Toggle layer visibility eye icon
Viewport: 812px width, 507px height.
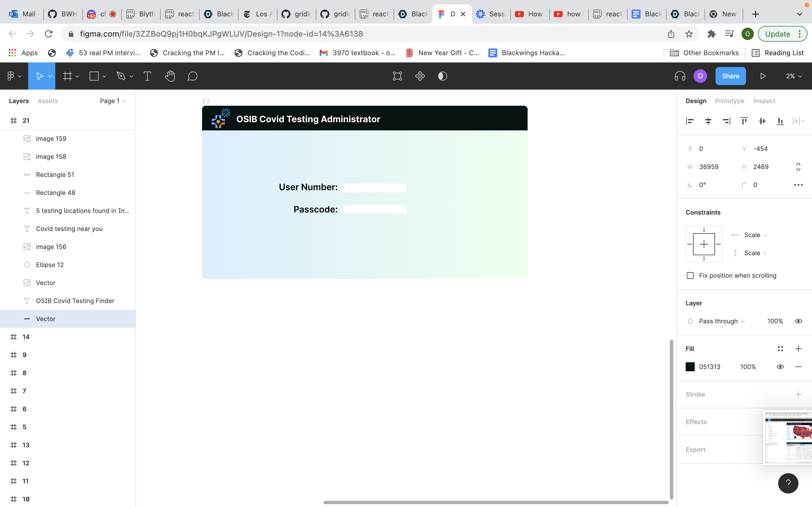coord(798,321)
